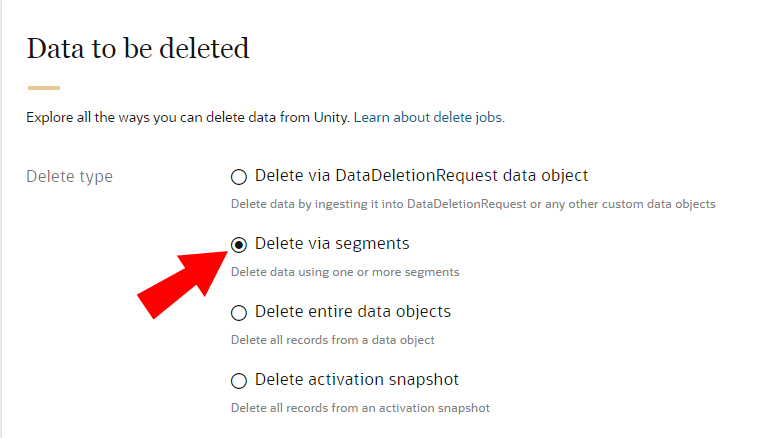Click the 'Delete entire data objects' label text
The image size is (770, 438).
pos(353,312)
